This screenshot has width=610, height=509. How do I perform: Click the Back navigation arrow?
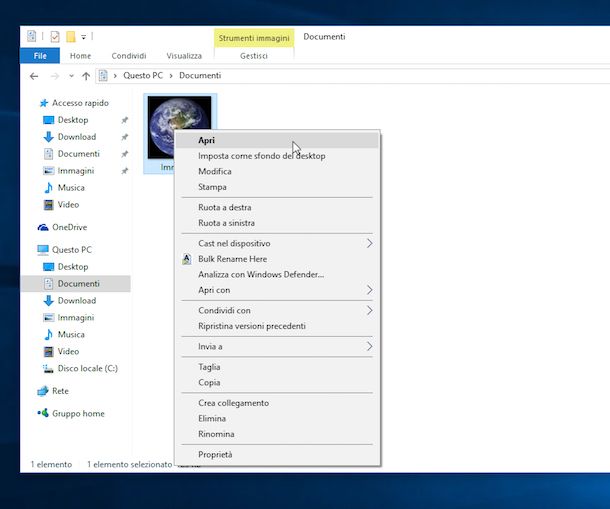click(34, 76)
